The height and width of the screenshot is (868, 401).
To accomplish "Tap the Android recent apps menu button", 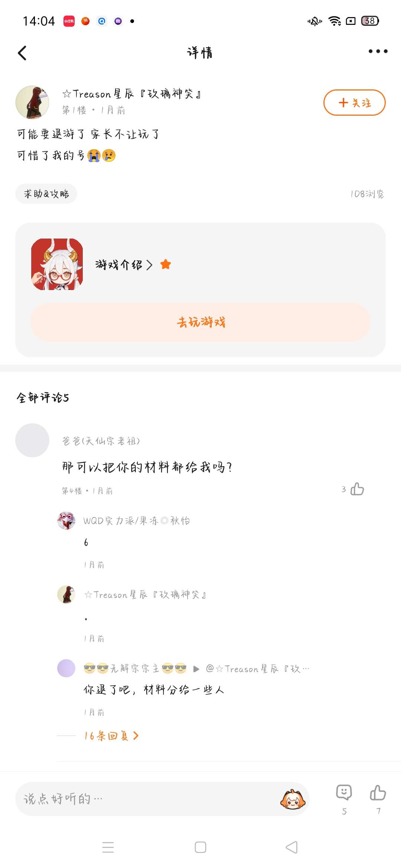I will click(x=108, y=847).
